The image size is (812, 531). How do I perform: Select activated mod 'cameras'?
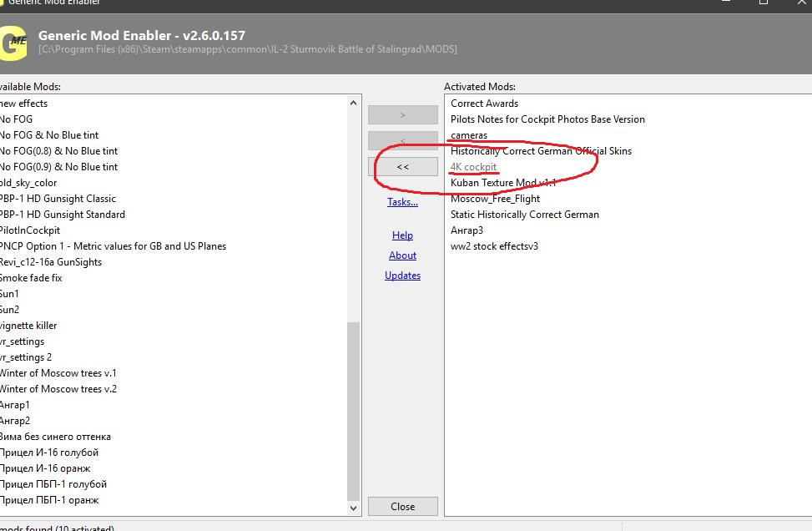pos(469,135)
